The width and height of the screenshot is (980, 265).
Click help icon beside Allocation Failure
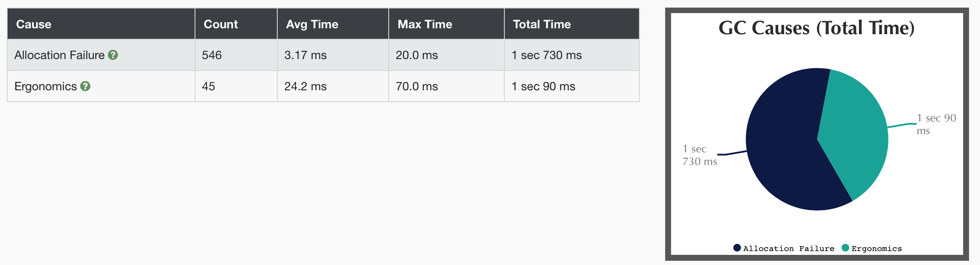(x=113, y=55)
